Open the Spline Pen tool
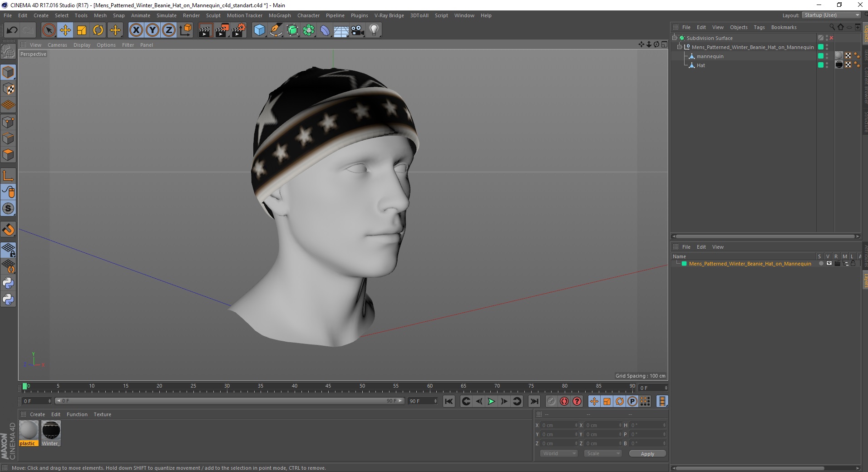868x472 pixels. [x=276, y=30]
